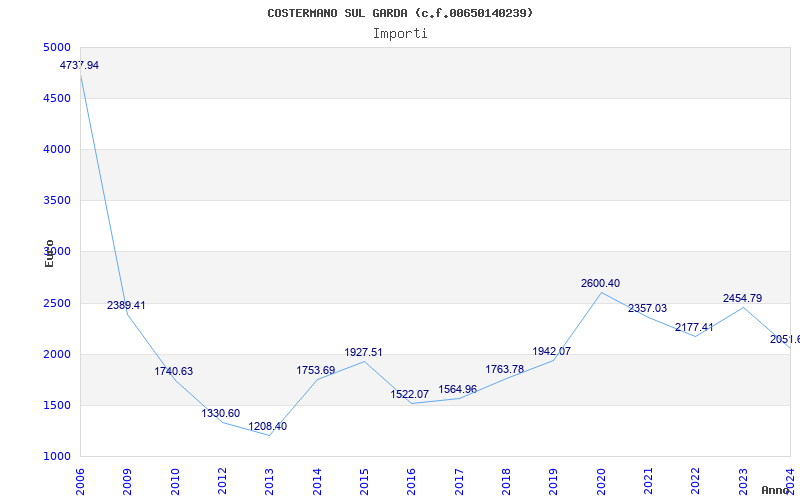Select the 2389.41 data label
The height and width of the screenshot is (500, 800).
[x=126, y=305]
